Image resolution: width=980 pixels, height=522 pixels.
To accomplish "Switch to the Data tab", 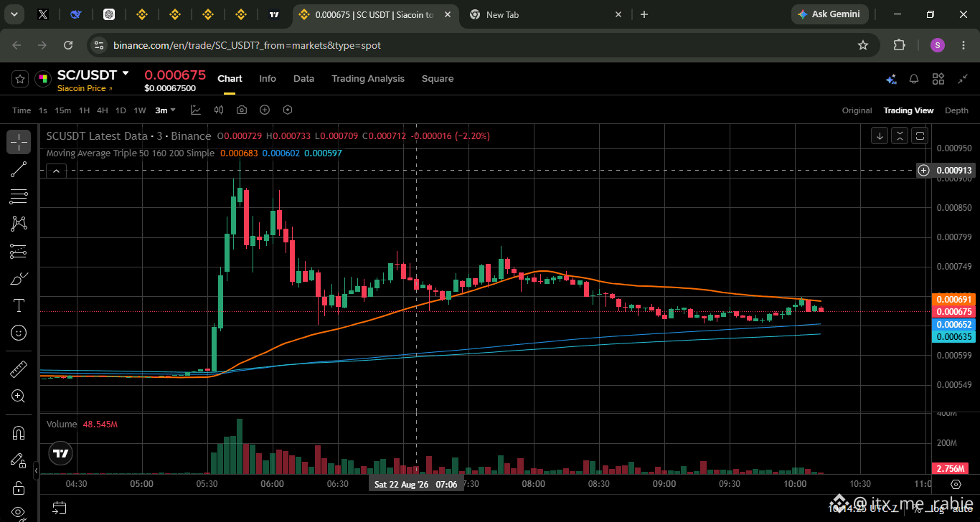I will [303, 79].
